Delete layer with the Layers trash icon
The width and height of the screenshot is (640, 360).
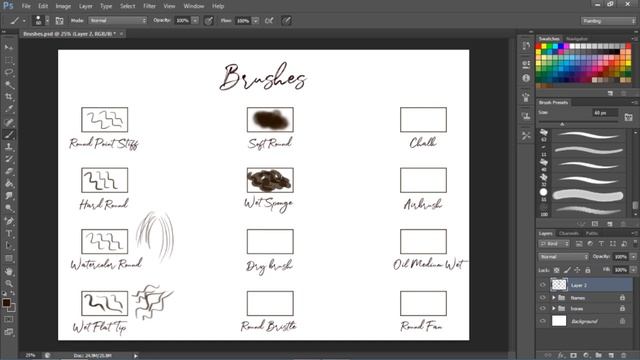pyautogui.click(x=623, y=356)
